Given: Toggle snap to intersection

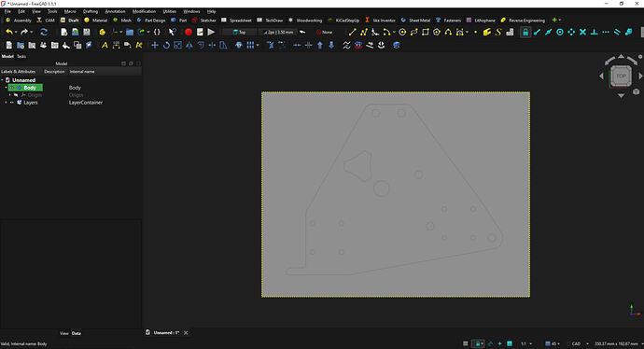Looking at the screenshot, I should point(582,32).
